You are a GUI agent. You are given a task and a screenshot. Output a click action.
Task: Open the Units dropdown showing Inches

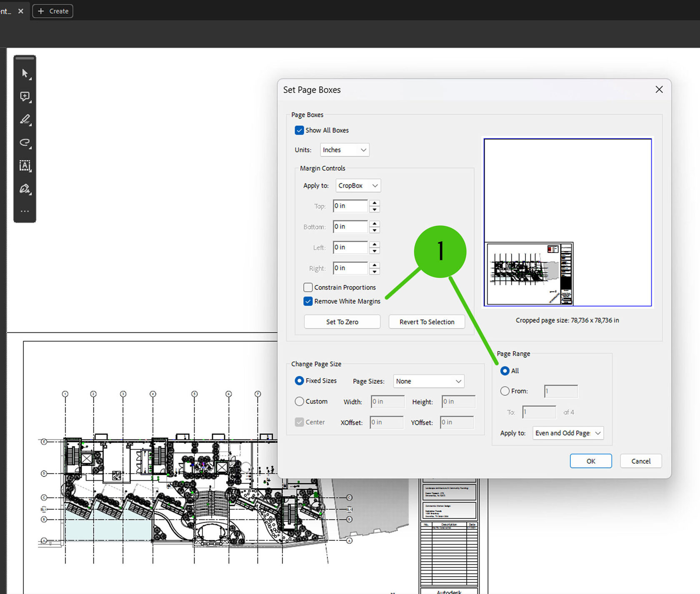coord(344,150)
